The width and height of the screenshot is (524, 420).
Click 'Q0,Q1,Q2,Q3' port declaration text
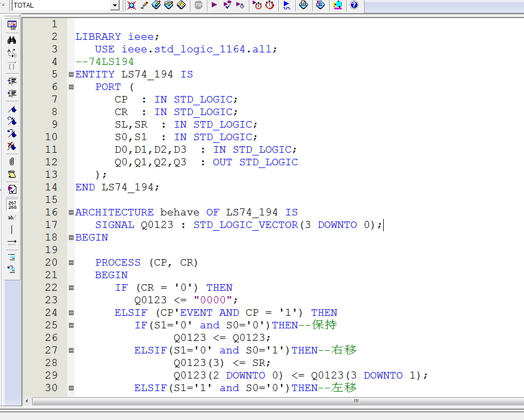point(151,162)
